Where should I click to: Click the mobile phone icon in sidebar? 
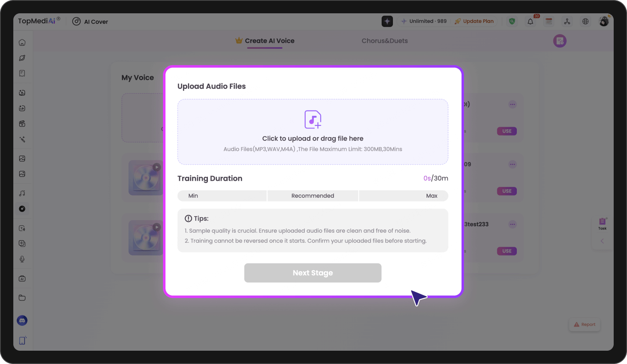pyautogui.click(x=22, y=340)
